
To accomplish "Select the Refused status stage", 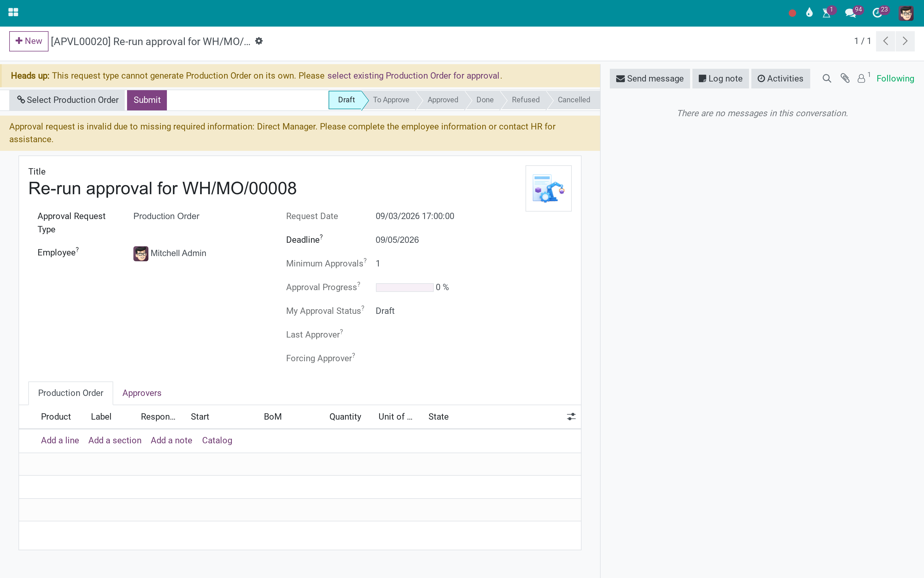I will pyautogui.click(x=526, y=100).
